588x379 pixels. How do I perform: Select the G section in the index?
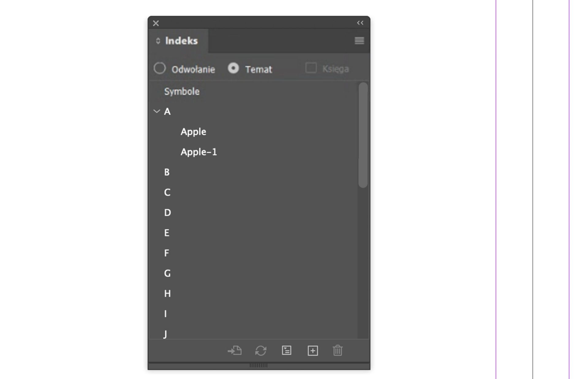point(167,273)
